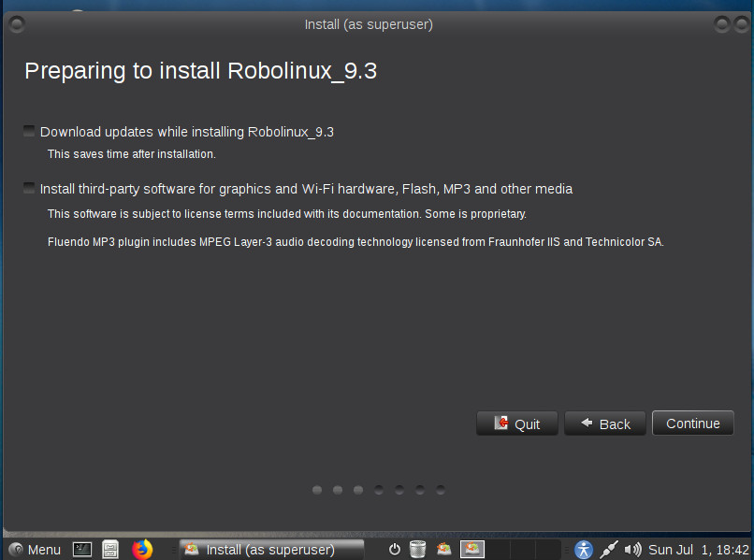Open the file manager cabinet icon
The width and height of the screenshot is (754, 560).
(x=110, y=550)
